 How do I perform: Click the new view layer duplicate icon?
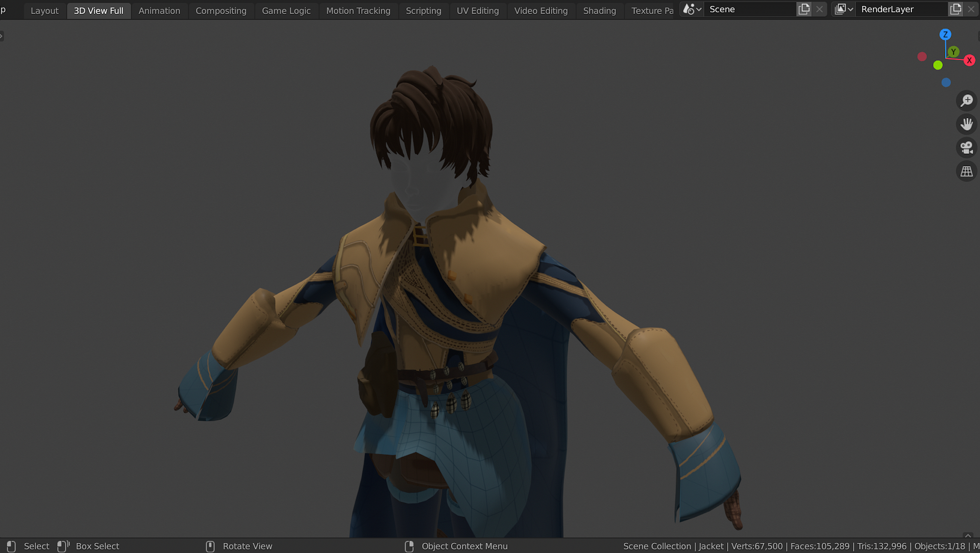pyautogui.click(x=955, y=9)
